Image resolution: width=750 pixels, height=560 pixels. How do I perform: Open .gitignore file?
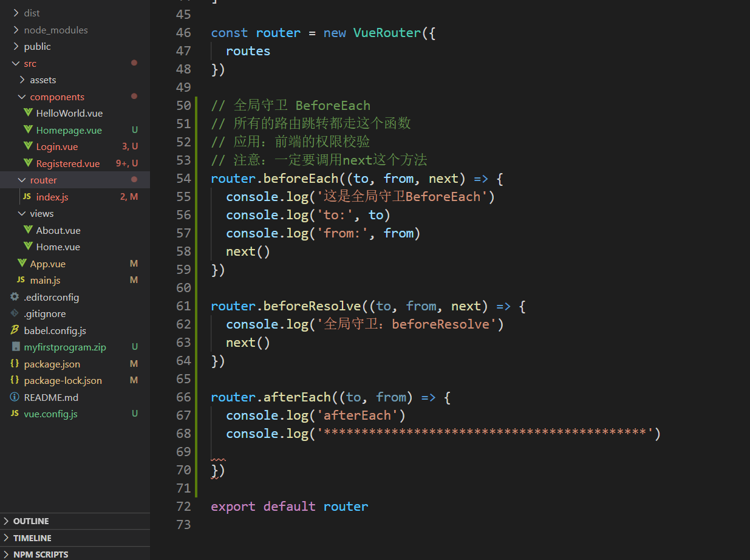45,313
